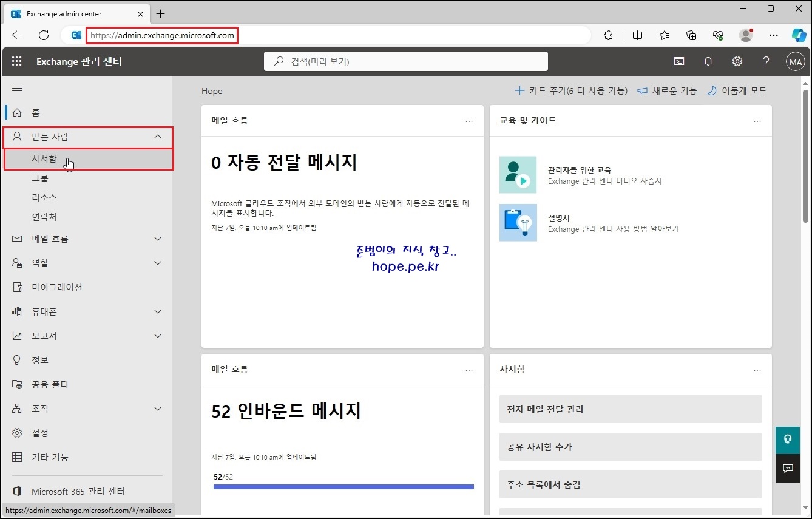812x519 pixels.
Task: Open browser extensions puzzle icon
Action: pos(609,35)
